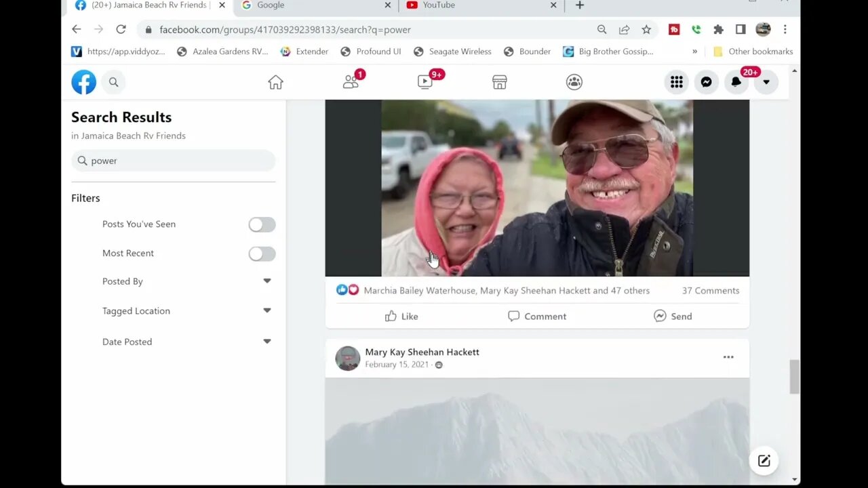The width and height of the screenshot is (868, 488).
Task: Open the browser side panel icon
Action: [x=741, y=29]
